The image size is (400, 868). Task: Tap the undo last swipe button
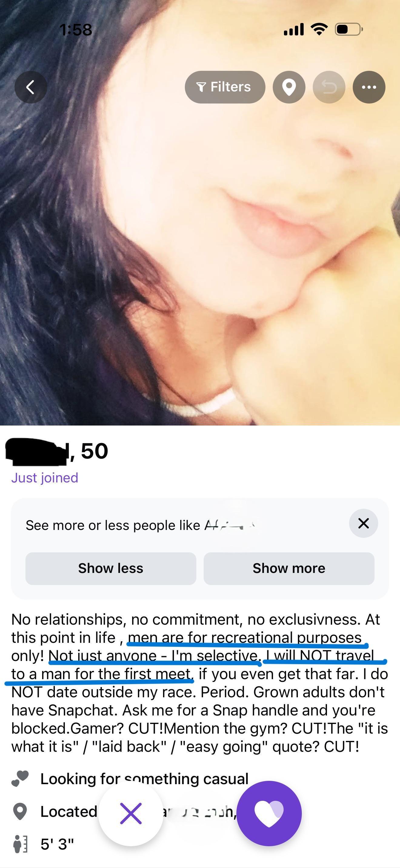329,87
